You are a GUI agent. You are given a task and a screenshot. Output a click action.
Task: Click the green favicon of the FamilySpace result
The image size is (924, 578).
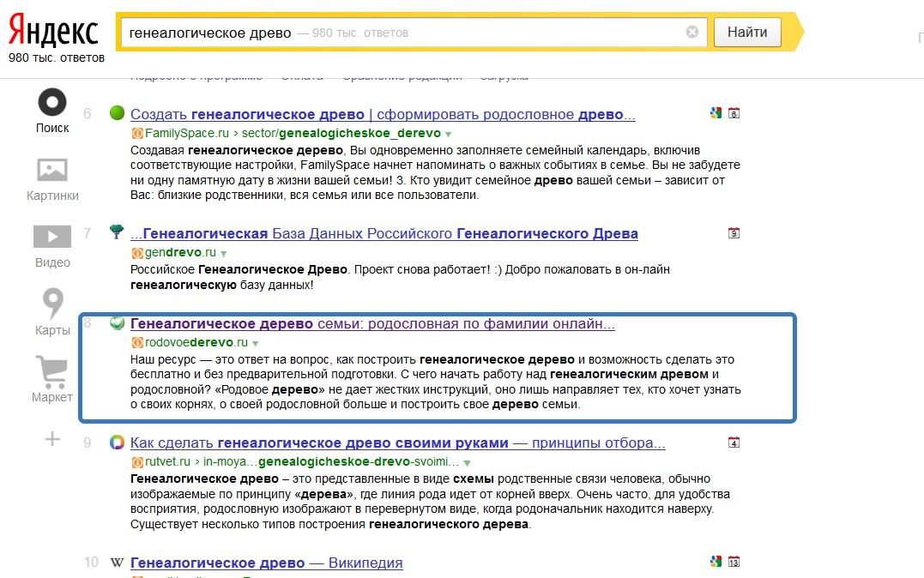118,112
